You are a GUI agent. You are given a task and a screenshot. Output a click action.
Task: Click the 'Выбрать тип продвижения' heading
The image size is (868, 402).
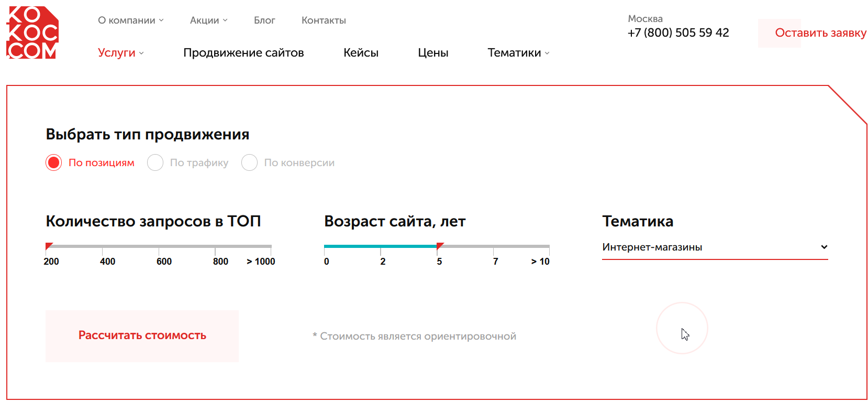point(148,135)
